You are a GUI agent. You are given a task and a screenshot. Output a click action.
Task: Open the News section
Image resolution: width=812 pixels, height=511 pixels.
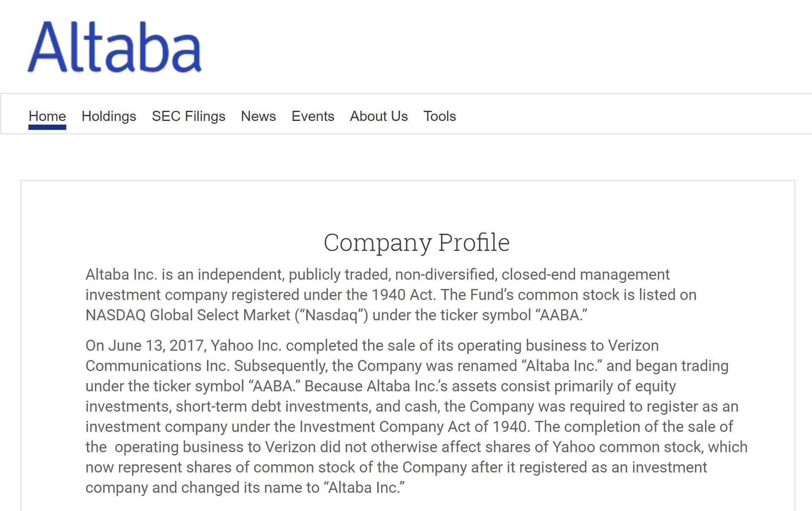point(258,116)
